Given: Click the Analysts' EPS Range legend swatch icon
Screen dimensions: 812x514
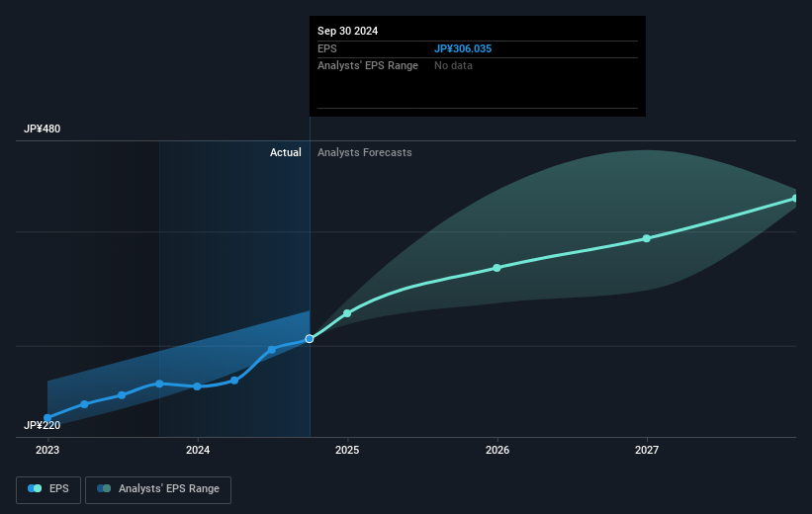Looking at the screenshot, I should pos(104,488).
